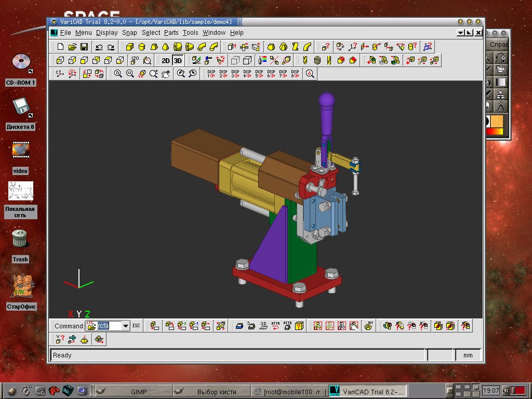Click the DISP 1 display icon
Image resolution: width=532 pixels, height=399 pixels.
pyautogui.click(x=211, y=74)
